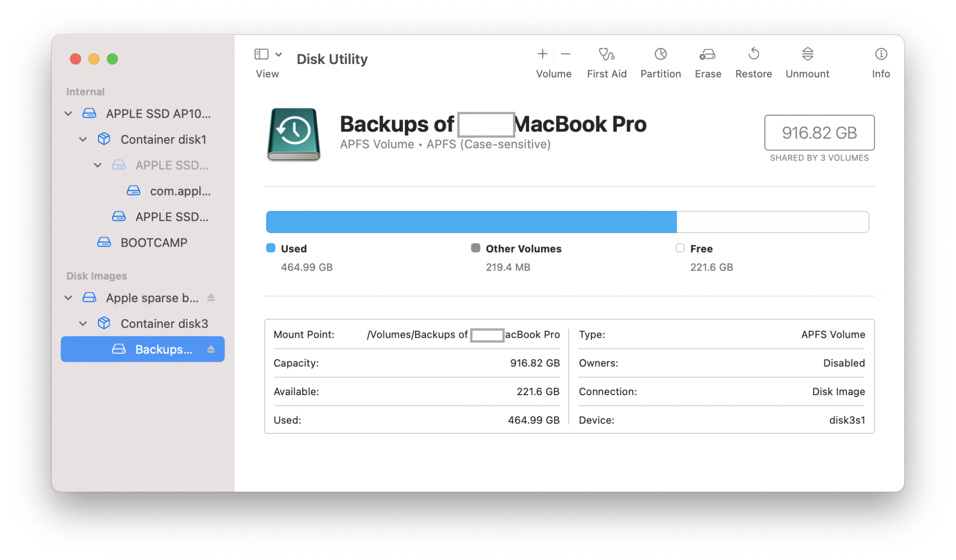Select BOOTCAMP volume in sidebar
Image resolution: width=956 pixels, height=560 pixels.
(x=153, y=243)
